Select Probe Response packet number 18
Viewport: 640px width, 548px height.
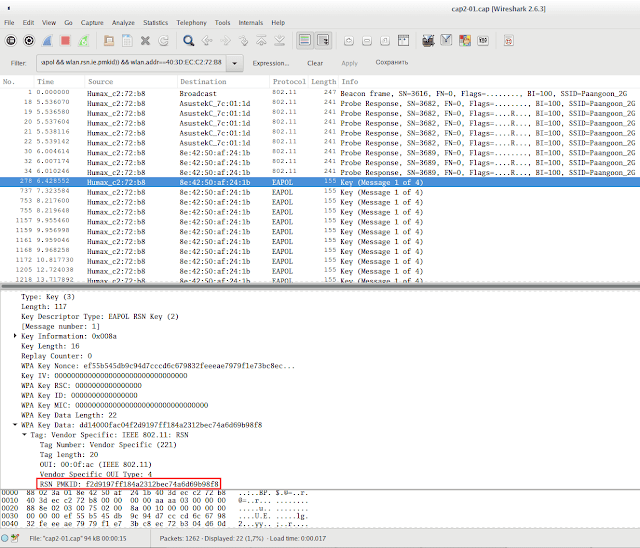[320, 103]
